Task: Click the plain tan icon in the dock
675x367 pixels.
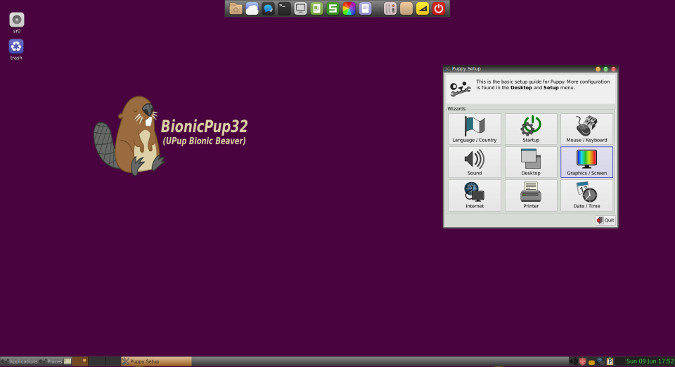Action: pos(406,9)
